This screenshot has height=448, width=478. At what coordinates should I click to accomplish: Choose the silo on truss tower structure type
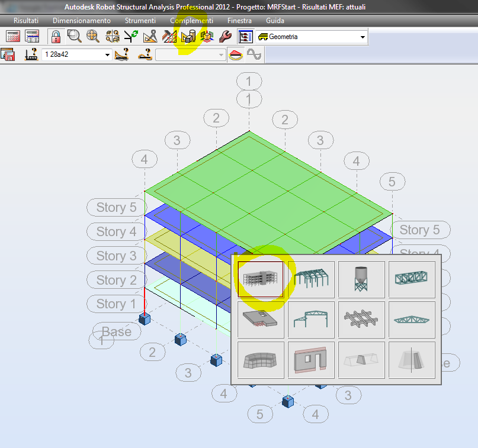[x=361, y=279]
